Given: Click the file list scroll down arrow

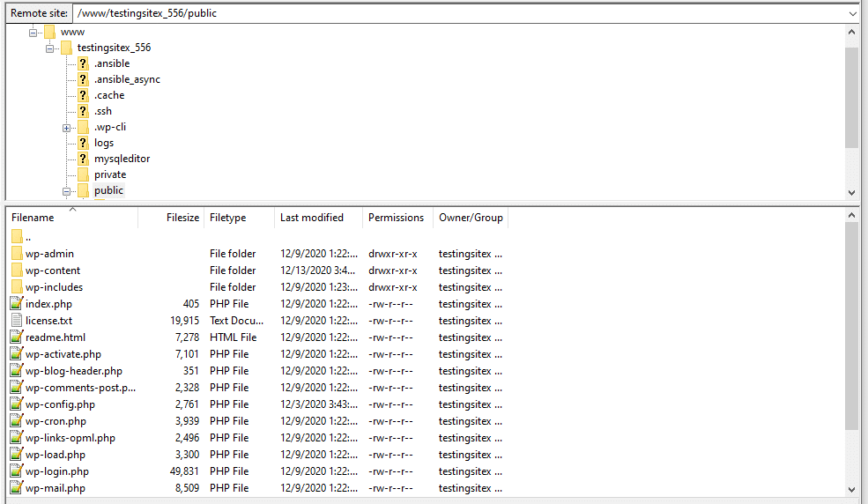Looking at the screenshot, I should click(852, 489).
